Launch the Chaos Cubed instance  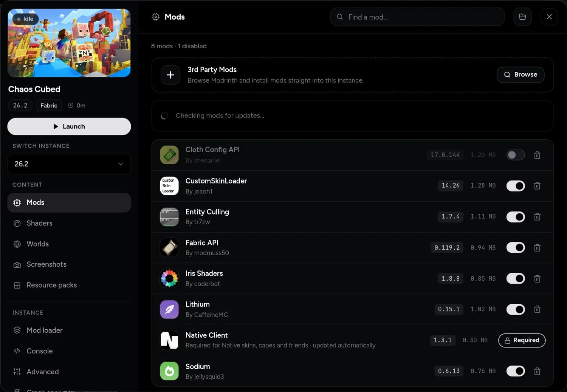click(x=69, y=127)
